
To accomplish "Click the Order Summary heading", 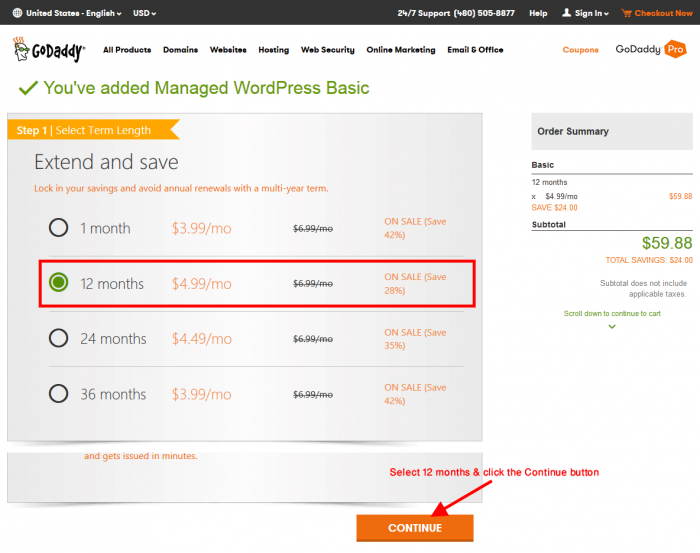I will tap(573, 131).
